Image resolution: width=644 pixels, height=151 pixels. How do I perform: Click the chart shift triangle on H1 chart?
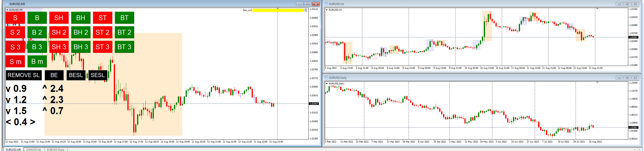pyautogui.click(x=597, y=9)
